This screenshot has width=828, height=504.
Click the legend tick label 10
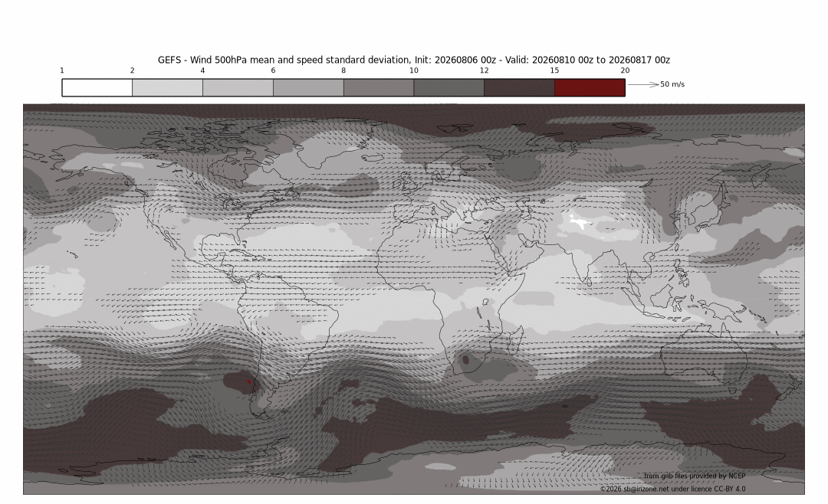[413, 70]
